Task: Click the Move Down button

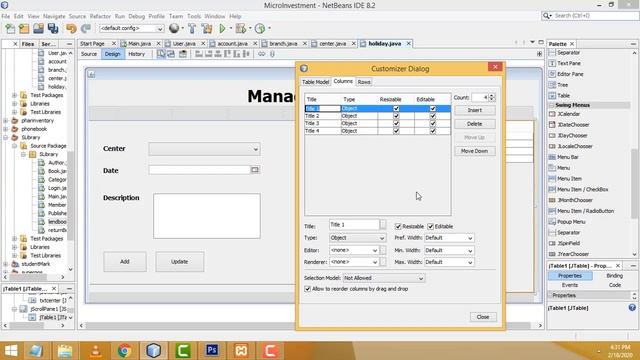Action: coord(475,151)
